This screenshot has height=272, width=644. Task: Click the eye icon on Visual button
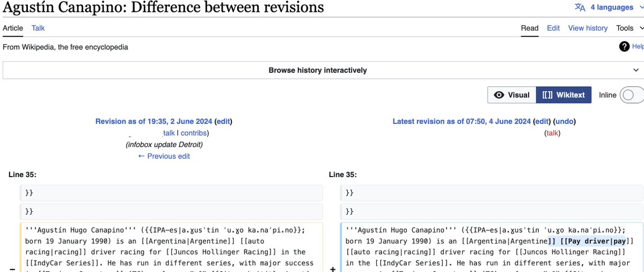(499, 95)
